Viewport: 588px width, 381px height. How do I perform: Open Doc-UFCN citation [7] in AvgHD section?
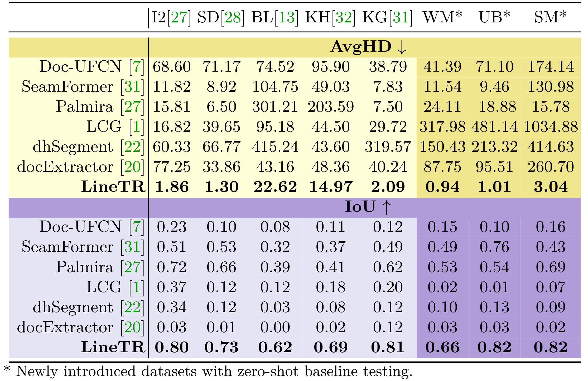pyautogui.click(x=137, y=66)
